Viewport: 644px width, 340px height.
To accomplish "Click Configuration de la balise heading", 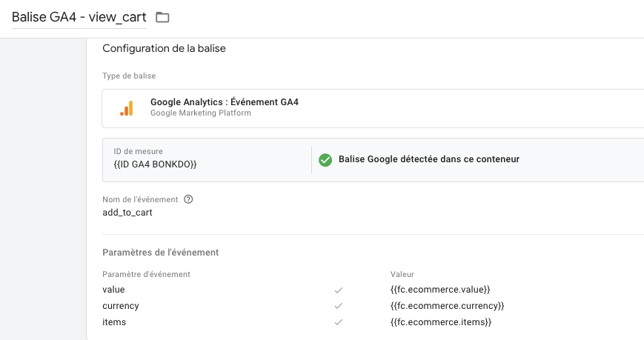I will point(164,48).
